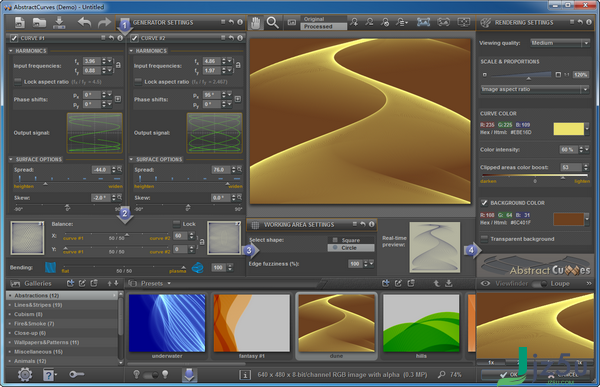Import presets with the download arrow icon
The width and height of the screenshot is (600, 387).
tap(449, 283)
